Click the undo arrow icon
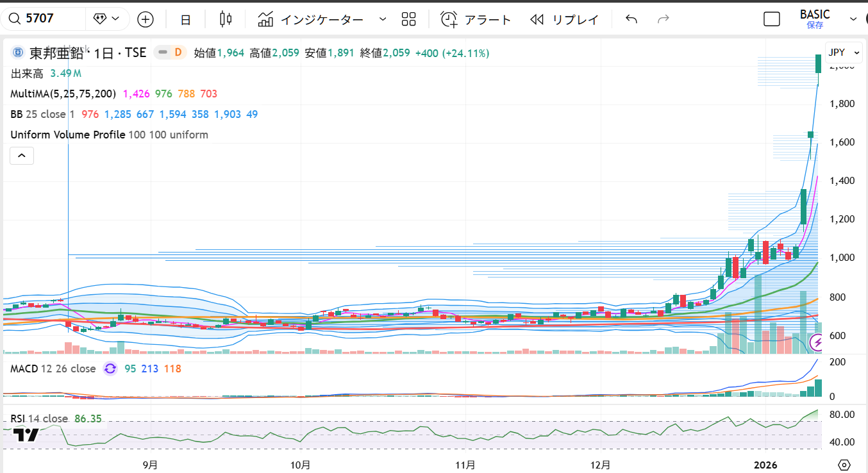The width and height of the screenshot is (868, 473). click(631, 19)
